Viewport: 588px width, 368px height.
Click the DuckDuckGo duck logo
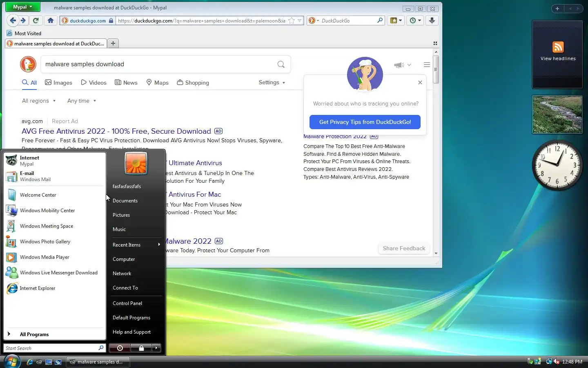click(x=28, y=64)
